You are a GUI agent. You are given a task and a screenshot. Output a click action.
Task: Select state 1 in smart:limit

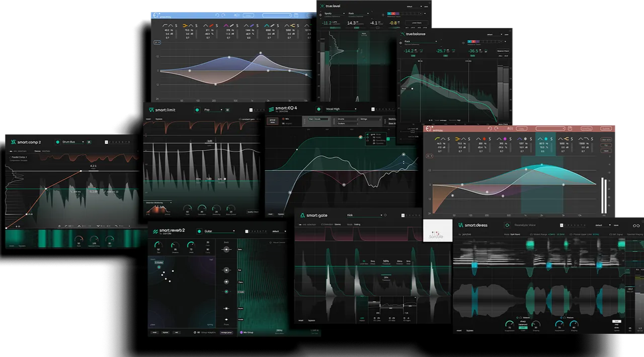pyautogui.click(x=251, y=110)
